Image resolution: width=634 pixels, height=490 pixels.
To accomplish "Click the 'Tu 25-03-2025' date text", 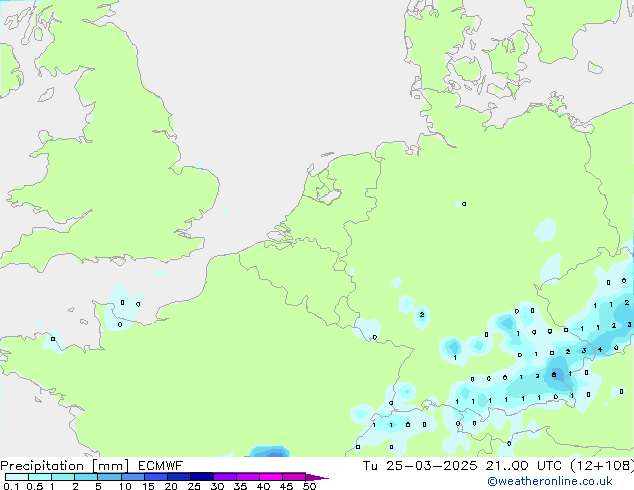I will [420, 466].
